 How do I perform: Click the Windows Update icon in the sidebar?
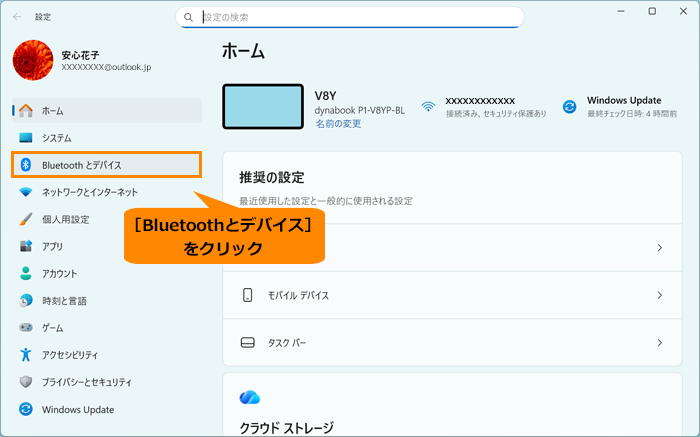tap(26, 409)
